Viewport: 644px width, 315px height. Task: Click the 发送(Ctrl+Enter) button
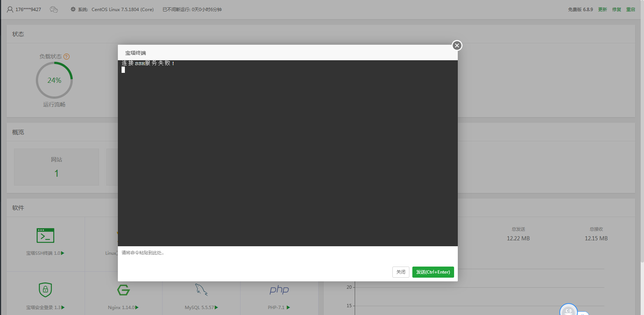click(x=433, y=272)
